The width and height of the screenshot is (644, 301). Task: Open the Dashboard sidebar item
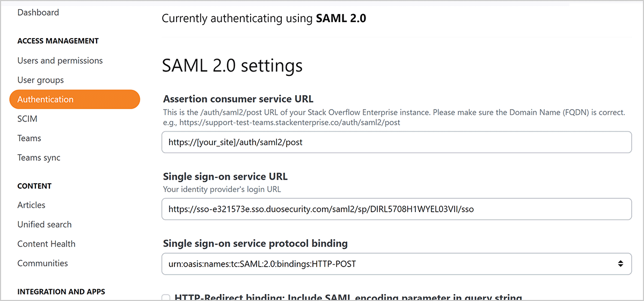[x=38, y=12]
